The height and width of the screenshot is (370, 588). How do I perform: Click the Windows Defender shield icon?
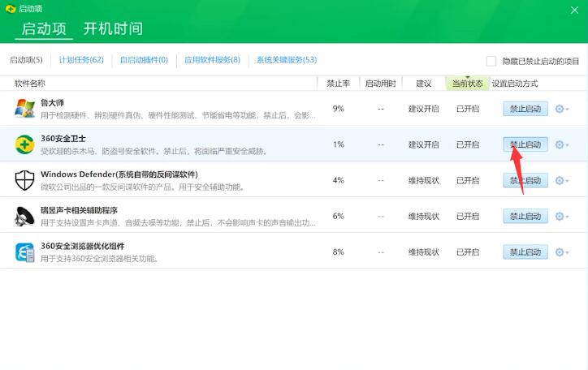click(x=24, y=180)
